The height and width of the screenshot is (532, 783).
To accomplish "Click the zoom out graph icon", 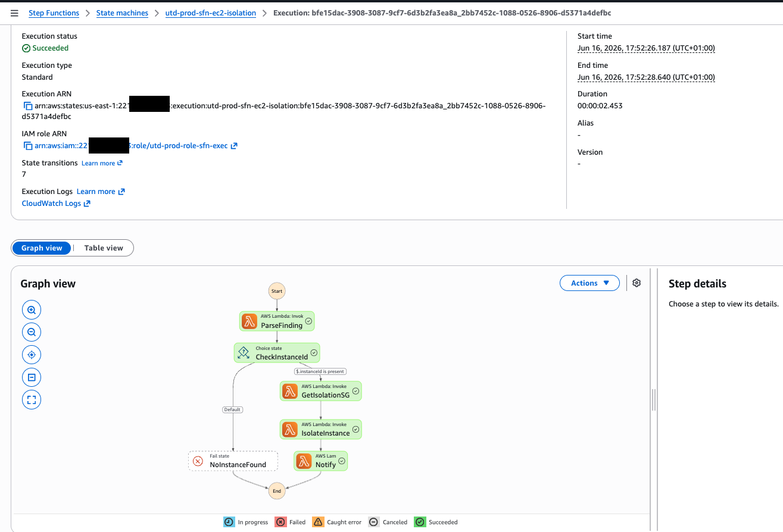I will pyautogui.click(x=32, y=332).
